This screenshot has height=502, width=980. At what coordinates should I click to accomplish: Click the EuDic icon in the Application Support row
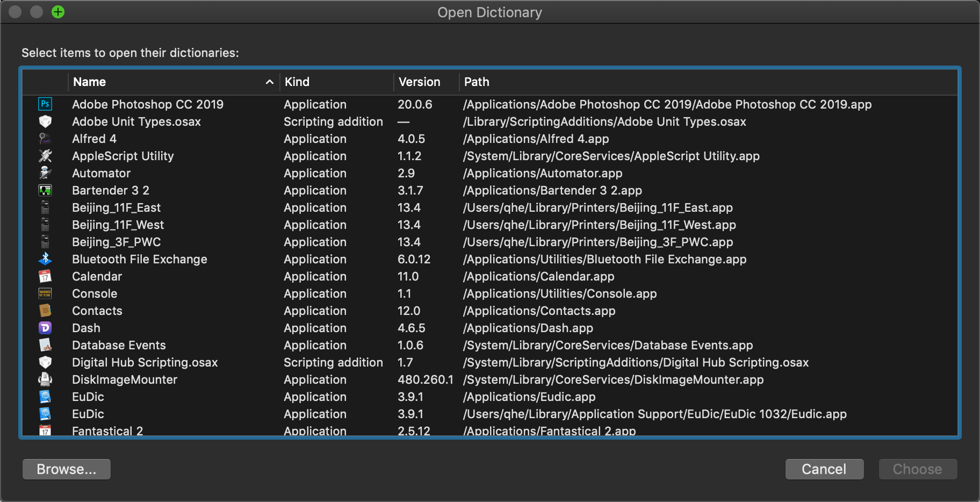click(45, 414)
